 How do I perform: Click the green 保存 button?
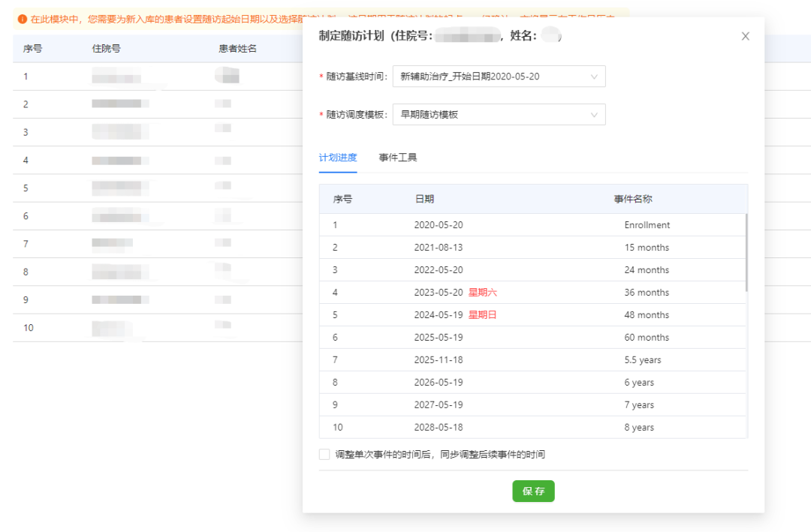click(x=533, y=491)
